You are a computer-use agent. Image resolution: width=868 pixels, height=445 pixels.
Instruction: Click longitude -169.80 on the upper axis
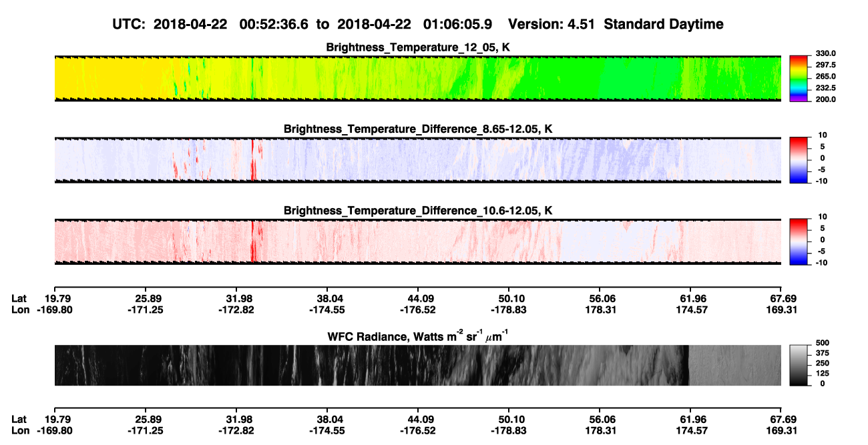(54, 310)
